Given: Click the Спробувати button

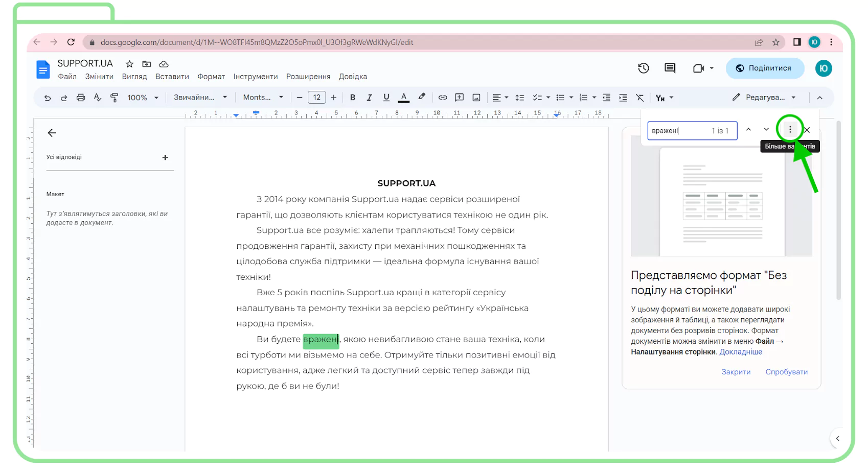Looking at the screenshot, I should (x=787, y=372).
